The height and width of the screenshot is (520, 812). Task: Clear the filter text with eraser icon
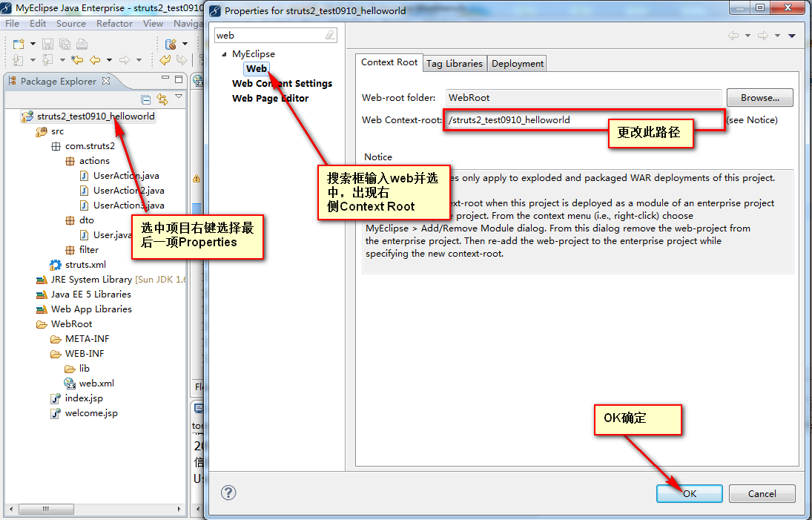[x=330, y=35]
